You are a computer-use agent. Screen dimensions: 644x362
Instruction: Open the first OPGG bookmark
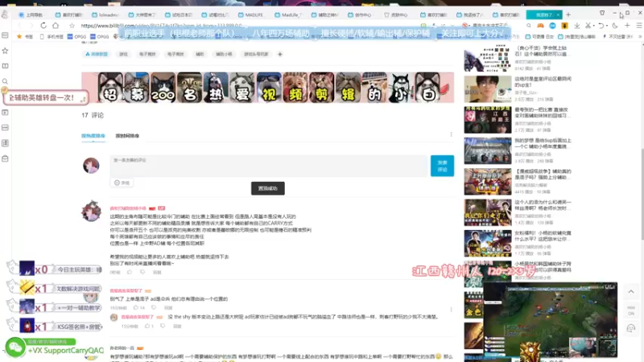click(76, 36)
